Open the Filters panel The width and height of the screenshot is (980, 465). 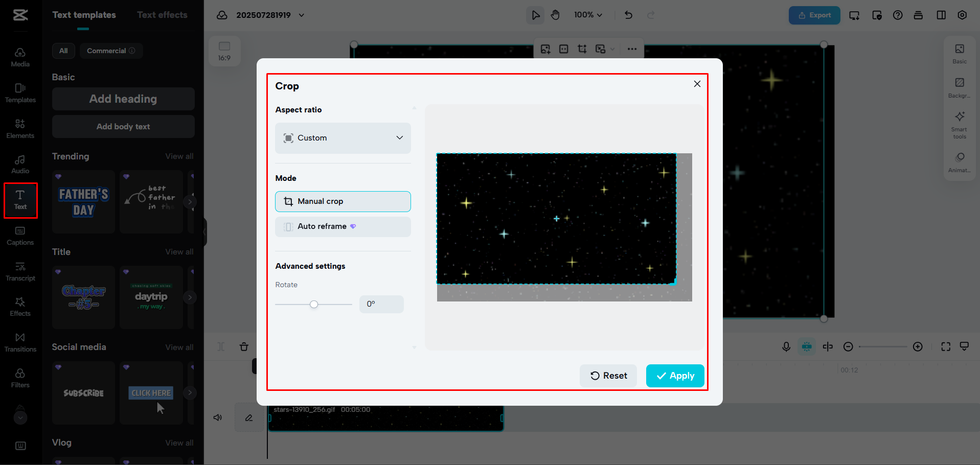pos(20,378)
